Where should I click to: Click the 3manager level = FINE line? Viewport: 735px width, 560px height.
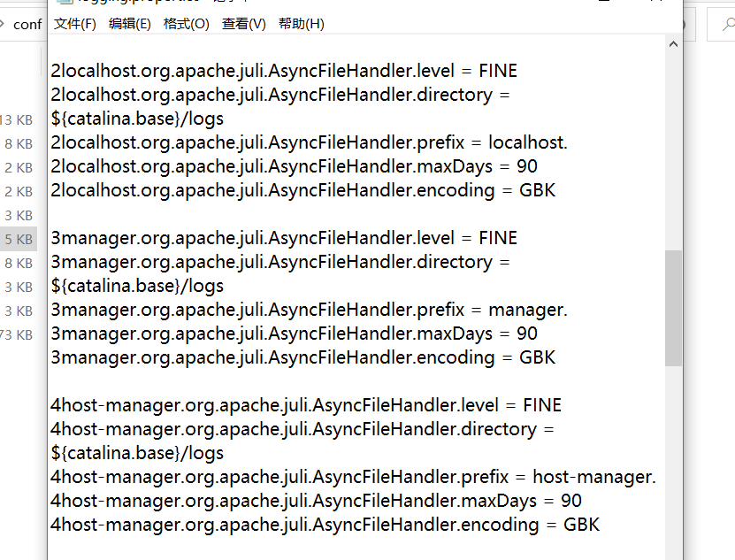pyautogui.click(x=284, y=238)
